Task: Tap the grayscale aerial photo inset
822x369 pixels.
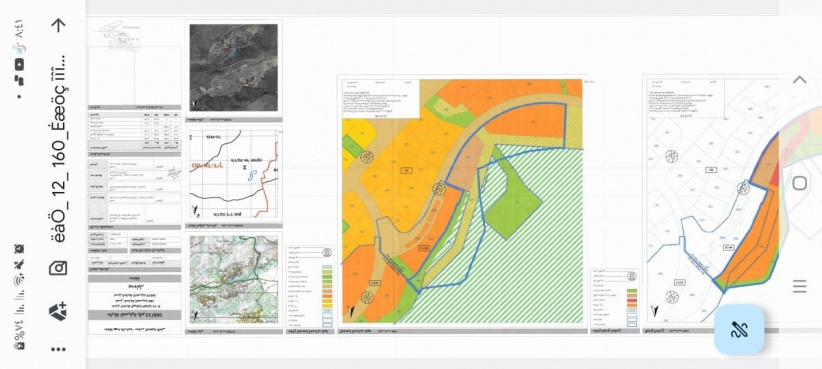Action: [x=233, y=68]
